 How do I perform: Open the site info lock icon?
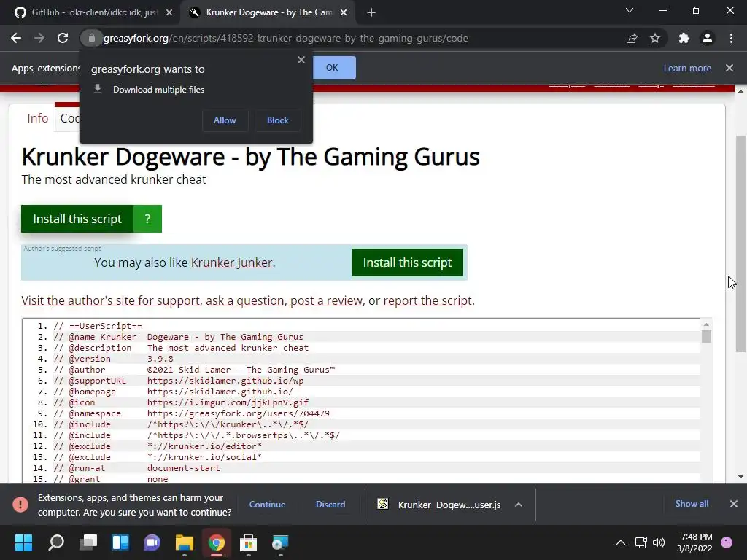click(91, 38)
